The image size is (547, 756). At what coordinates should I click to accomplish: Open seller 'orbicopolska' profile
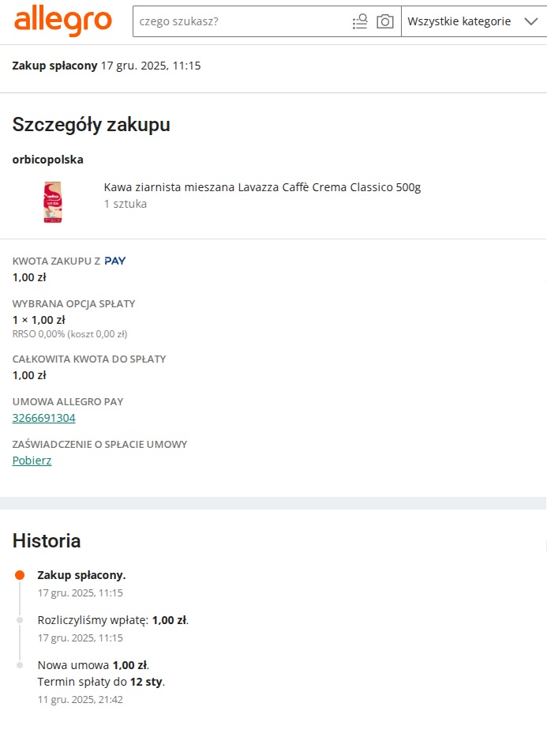click(x=47, y=160)
